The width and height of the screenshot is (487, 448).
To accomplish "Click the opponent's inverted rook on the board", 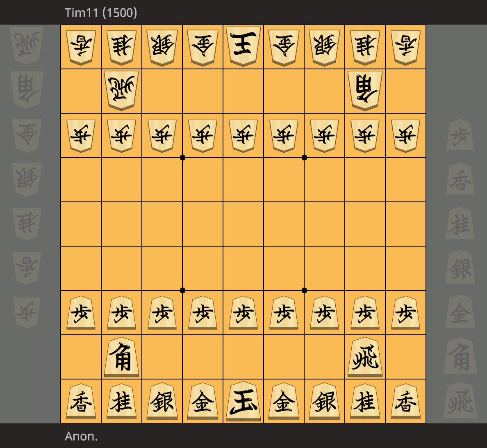I will (121, 91).
